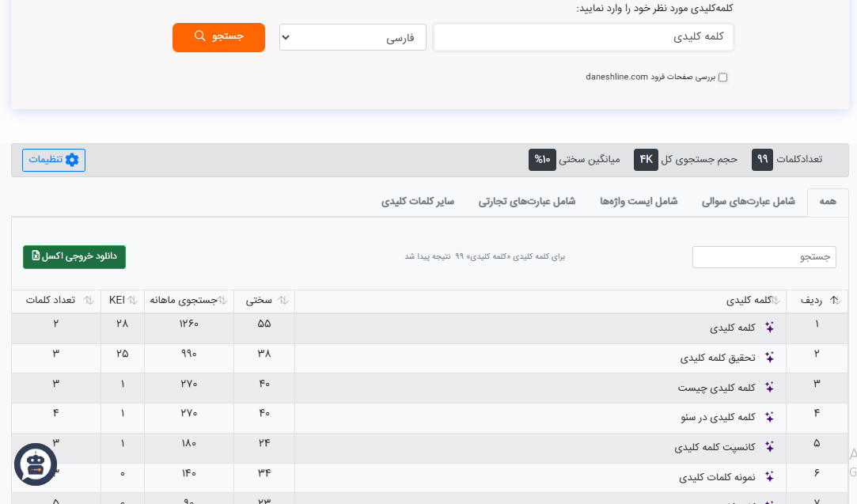Open the فارسی language dropdown
This screenshot has width=857, height=504.
tap(352, 37)
